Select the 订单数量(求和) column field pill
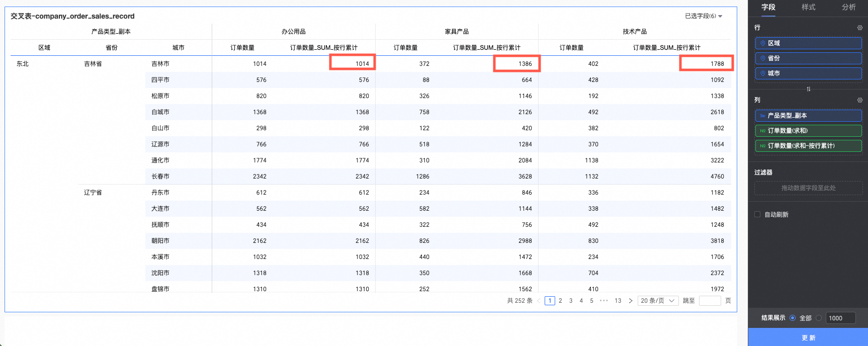Image resolution: width=868 pixels, height=346 pixels. click(x=808, y=131)
